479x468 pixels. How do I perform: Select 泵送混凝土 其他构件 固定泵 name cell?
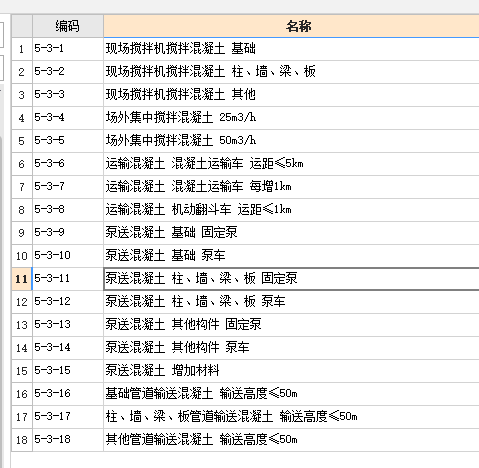[x=291, y=325]
